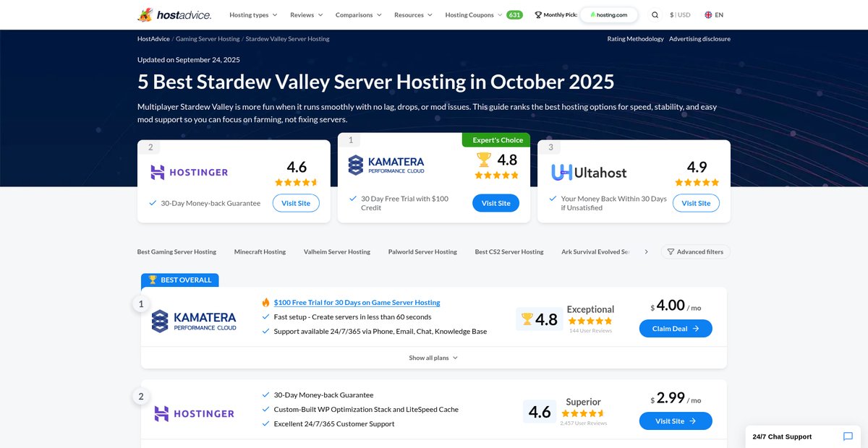Click Kamatera listing 4.8 trophy score

540,319
